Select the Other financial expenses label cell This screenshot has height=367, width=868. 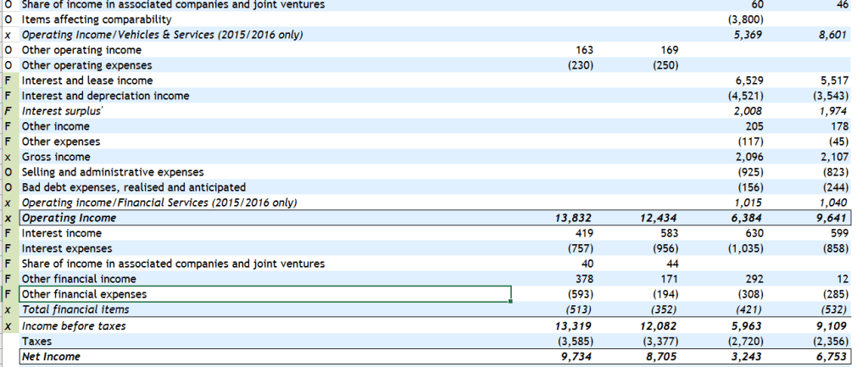pos(83,294)
